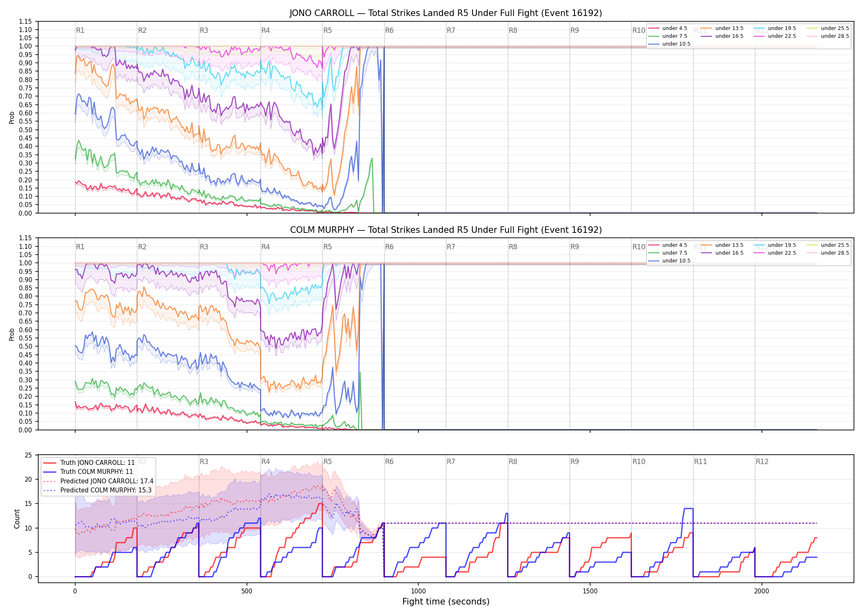Select 'under 16.5' legend entry in Colm Murphy chart

722,253
